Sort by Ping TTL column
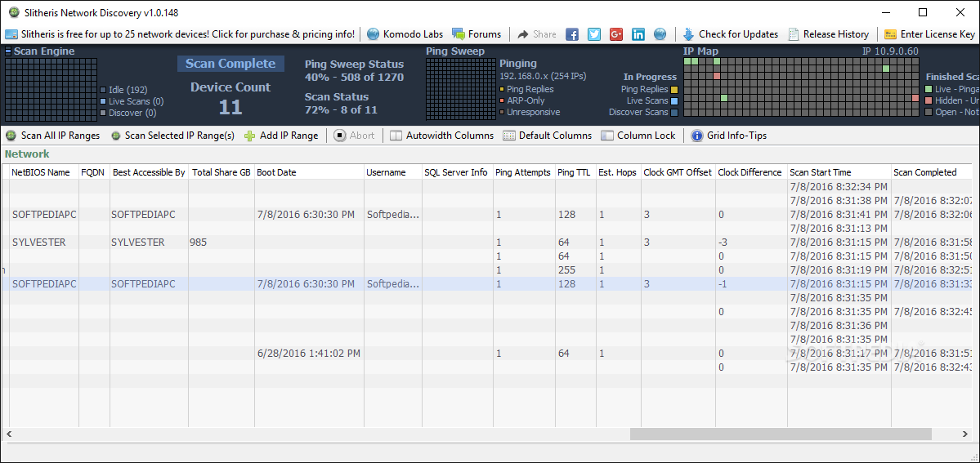The width and height of the screenshot is (980, 463). coord(575,172)
